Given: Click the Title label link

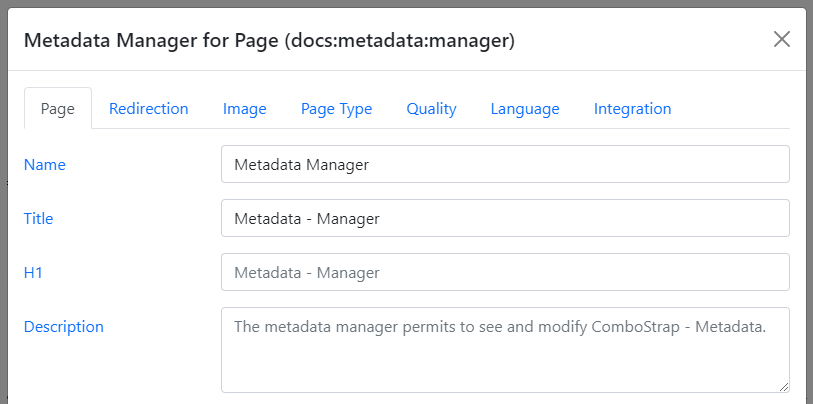Looking at the screenshot, I should (x=38, y=218).
